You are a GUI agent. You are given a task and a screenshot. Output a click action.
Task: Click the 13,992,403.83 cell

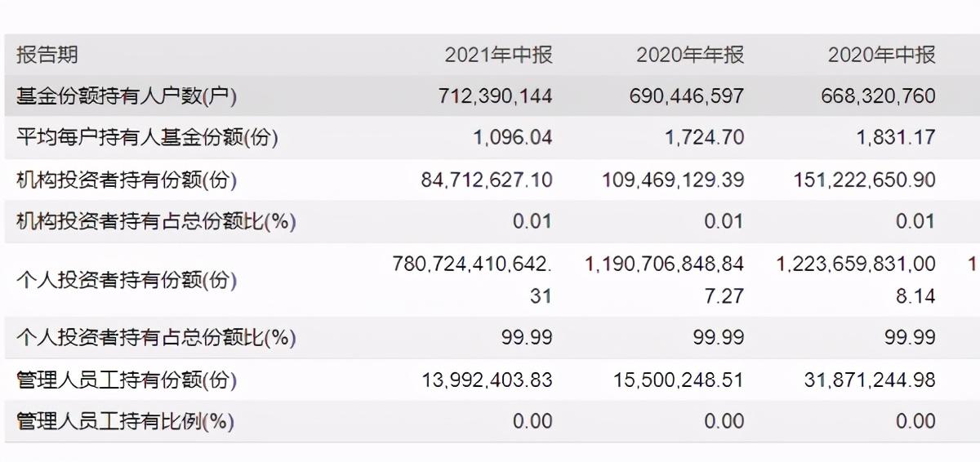tap(488, 380)
